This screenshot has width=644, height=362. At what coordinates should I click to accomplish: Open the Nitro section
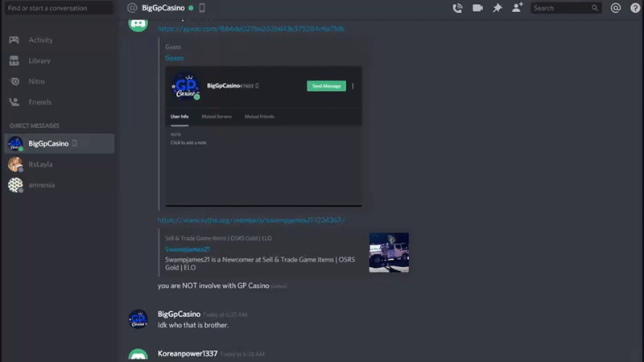59,81
